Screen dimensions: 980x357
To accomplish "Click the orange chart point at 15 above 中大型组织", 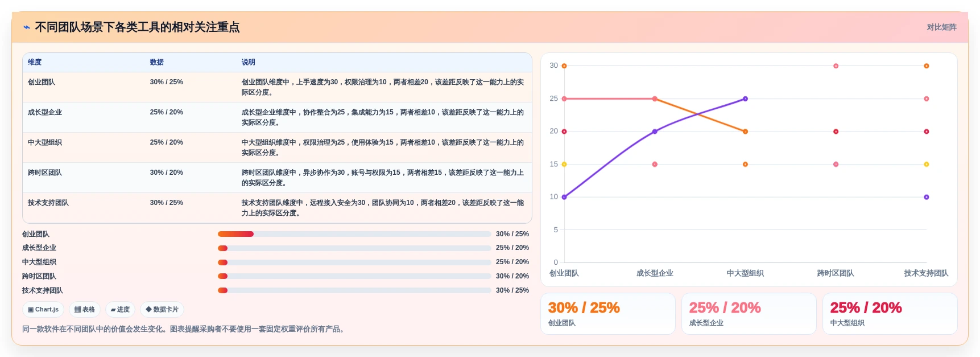I will (x=745, y=165).
